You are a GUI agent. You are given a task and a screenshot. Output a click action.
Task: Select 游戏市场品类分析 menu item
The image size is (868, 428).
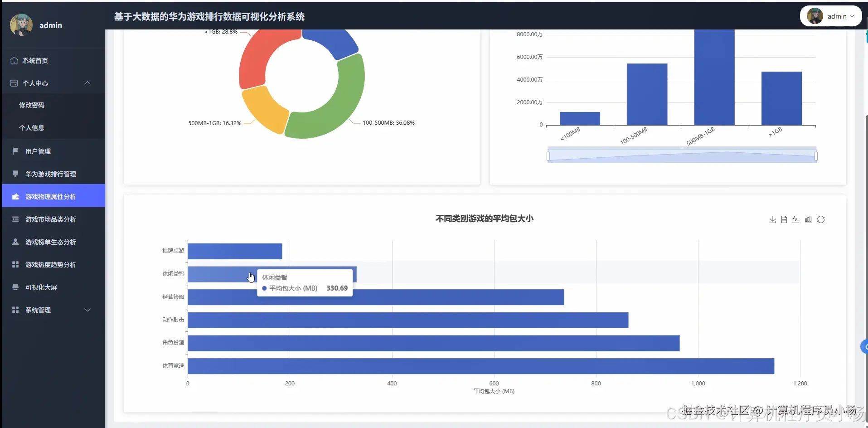click(x=53, y=219)
